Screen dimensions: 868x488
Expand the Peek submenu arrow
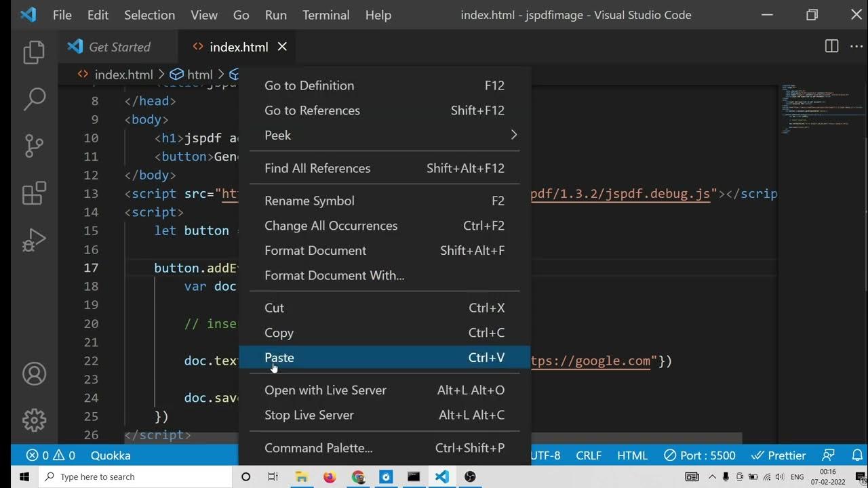coord(513,135)
